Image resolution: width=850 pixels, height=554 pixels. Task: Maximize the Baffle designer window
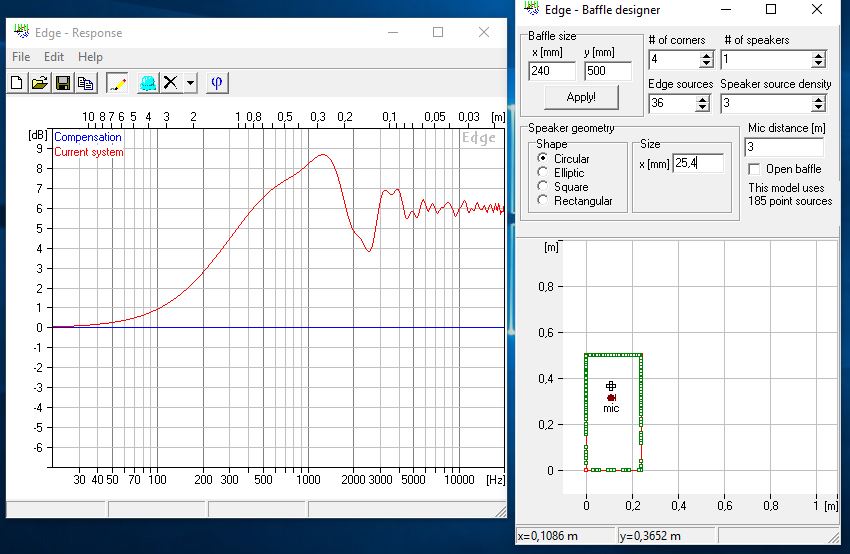click(x=771, y=9)
